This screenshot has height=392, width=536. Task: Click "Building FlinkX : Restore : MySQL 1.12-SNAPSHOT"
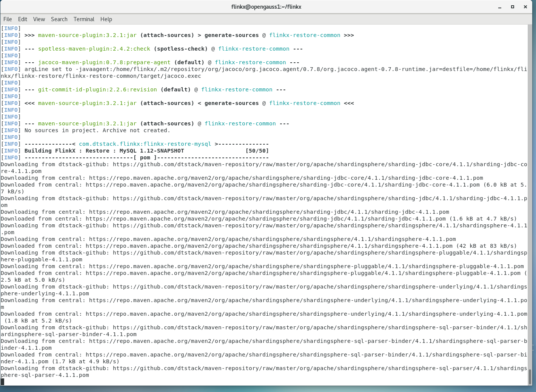[104, 151]
